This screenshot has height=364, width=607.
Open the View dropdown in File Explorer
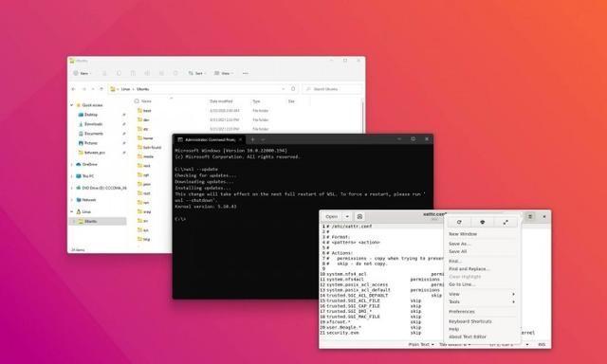[x=224, y=73]
